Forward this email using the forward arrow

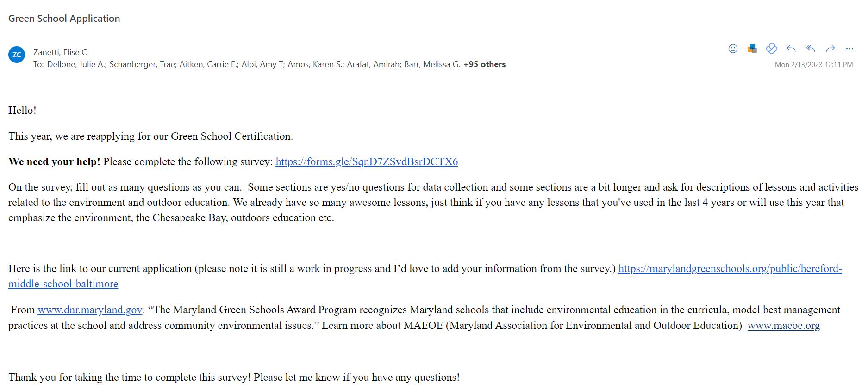click(830, 49)
